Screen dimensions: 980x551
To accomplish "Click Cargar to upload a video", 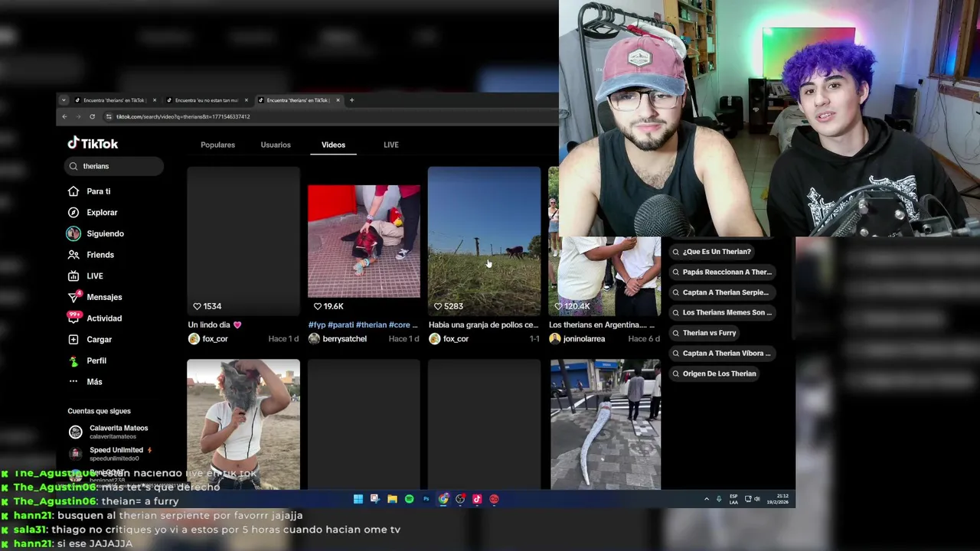I will click(90, 339).
